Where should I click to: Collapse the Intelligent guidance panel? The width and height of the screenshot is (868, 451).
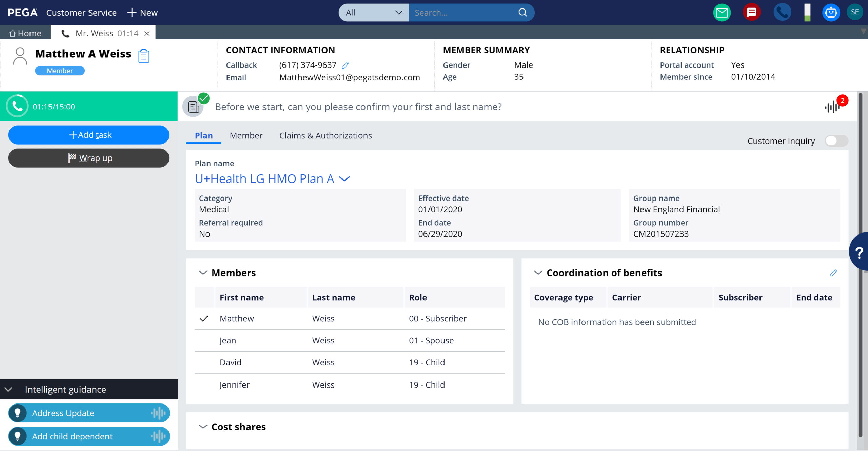[8, 389]
